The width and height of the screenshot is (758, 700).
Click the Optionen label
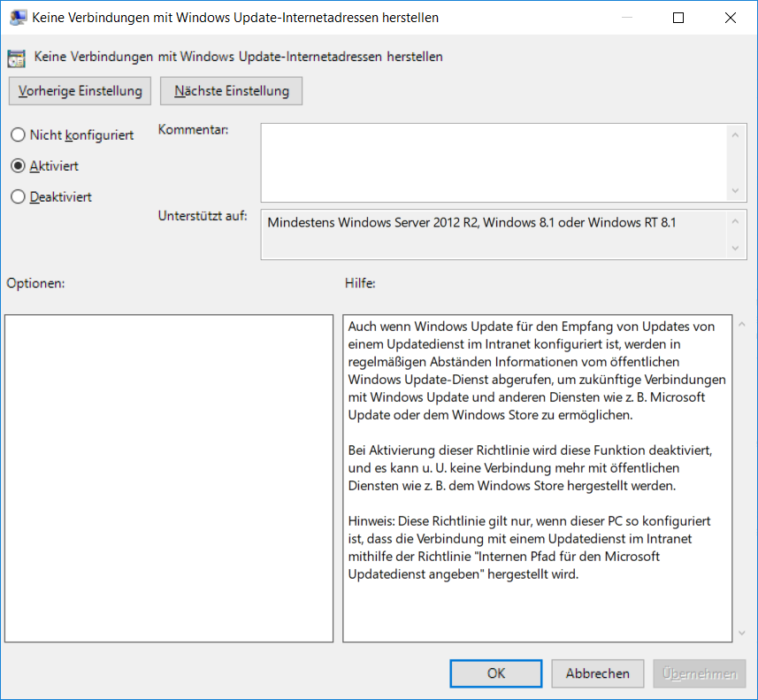35,283
